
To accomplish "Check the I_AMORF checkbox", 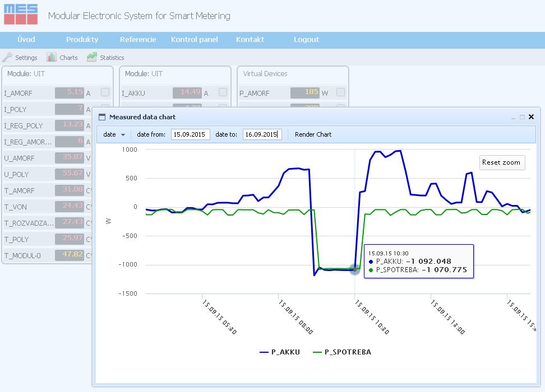I will point(105,92).
